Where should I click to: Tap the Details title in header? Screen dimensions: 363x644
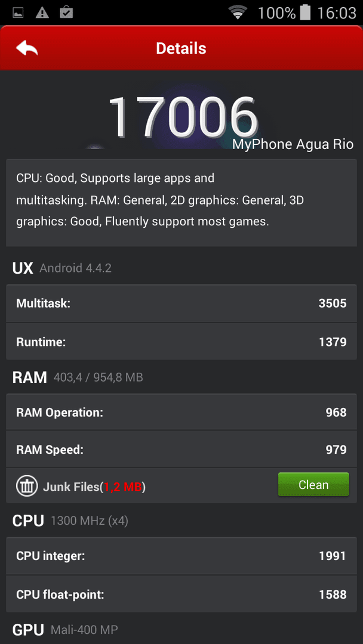coord(181,48)
